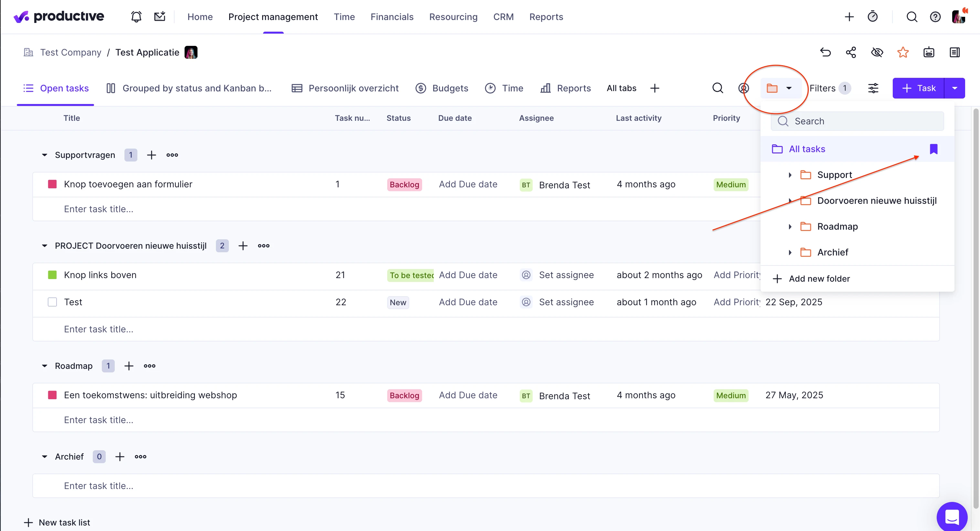Open the Financials menu
This screenshot has height=531, width=980.
[392, 17]
